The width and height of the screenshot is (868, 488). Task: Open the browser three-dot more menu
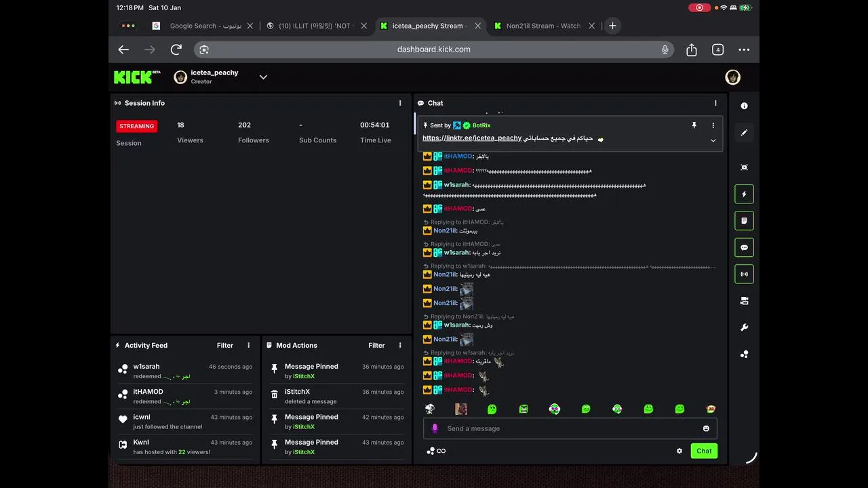pos(744,49)
